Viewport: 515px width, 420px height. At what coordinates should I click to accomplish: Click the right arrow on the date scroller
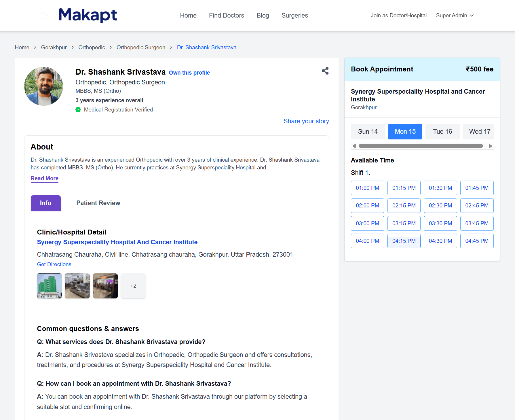tap(491, 146)
